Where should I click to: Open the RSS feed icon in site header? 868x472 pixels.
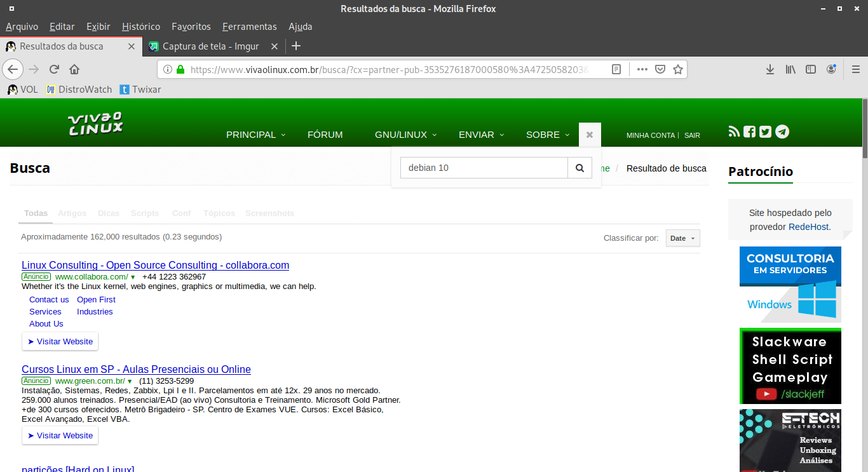(734, 131)
